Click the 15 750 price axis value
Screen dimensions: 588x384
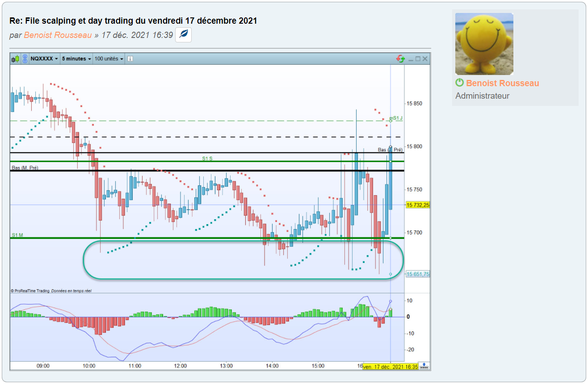[x=414, y=190]
